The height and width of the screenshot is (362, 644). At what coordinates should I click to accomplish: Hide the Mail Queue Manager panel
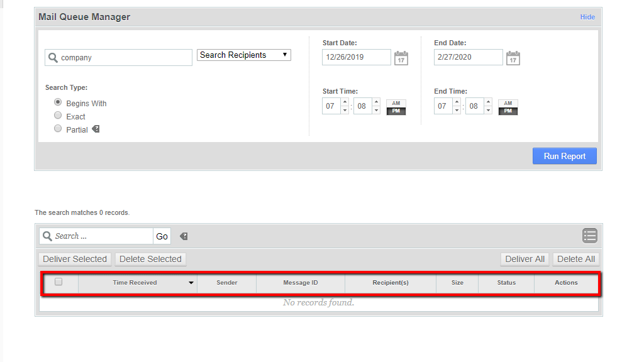(x=587, y=17)
